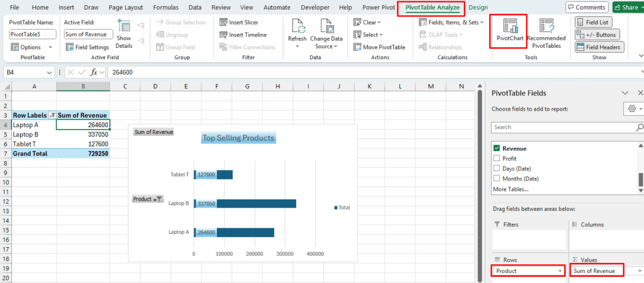Click the search magnifier in Fields pane

pos(640,127)
